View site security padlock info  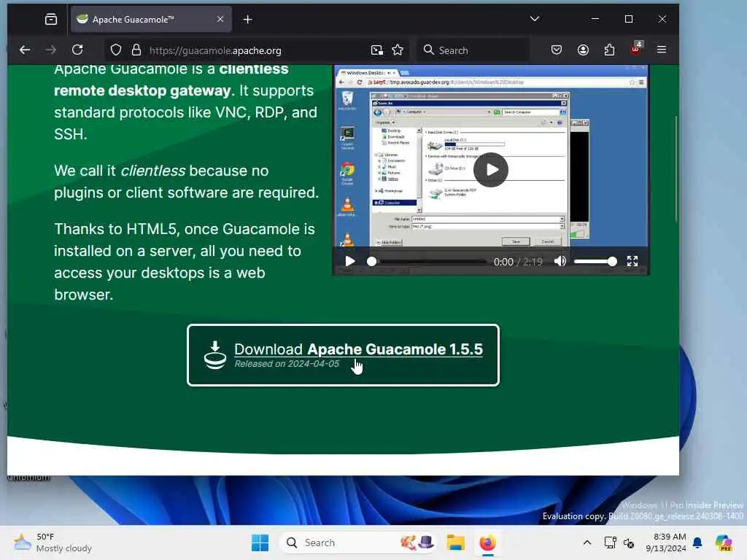click(x=136, y=50)
